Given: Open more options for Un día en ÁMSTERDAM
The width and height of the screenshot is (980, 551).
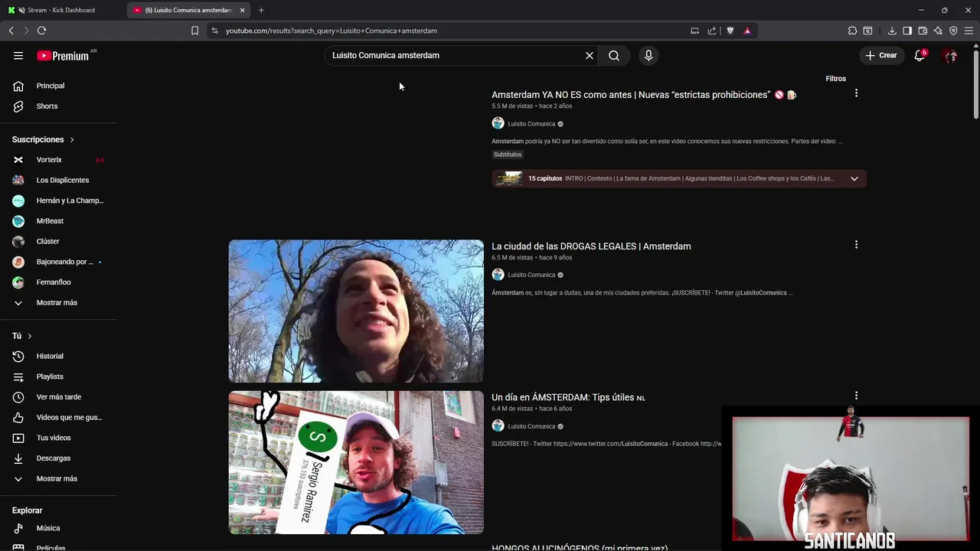Looking at the screenshot, I should [856, 396].
